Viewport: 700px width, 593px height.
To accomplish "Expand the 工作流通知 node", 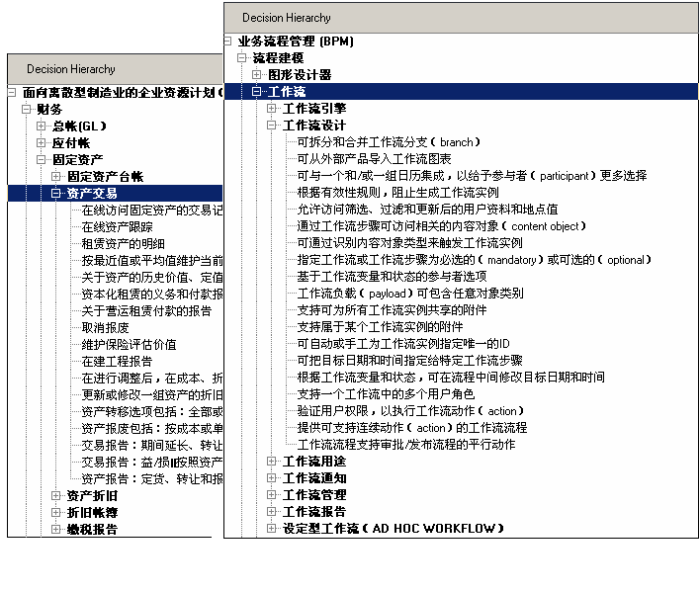I will coord(272,478).
